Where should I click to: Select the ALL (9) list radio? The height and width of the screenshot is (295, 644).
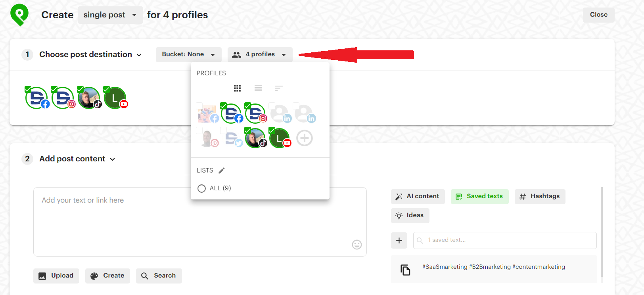point(201,188)
